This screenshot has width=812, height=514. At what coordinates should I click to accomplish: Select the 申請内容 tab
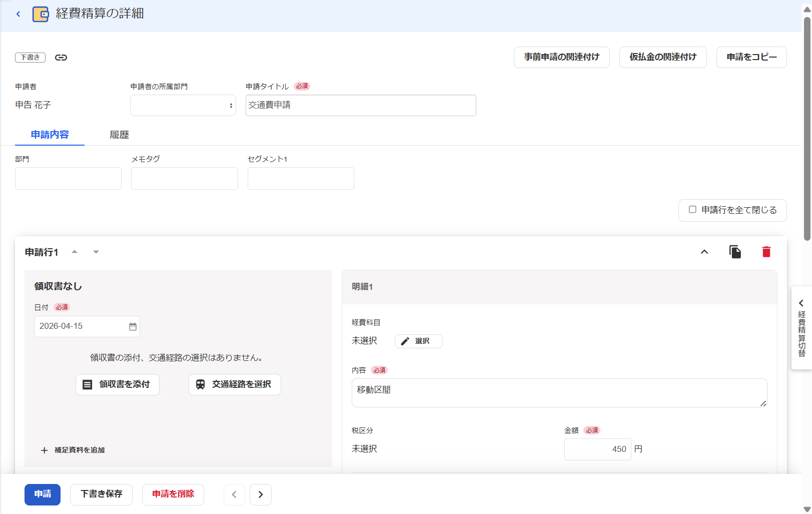coord(50,135)
